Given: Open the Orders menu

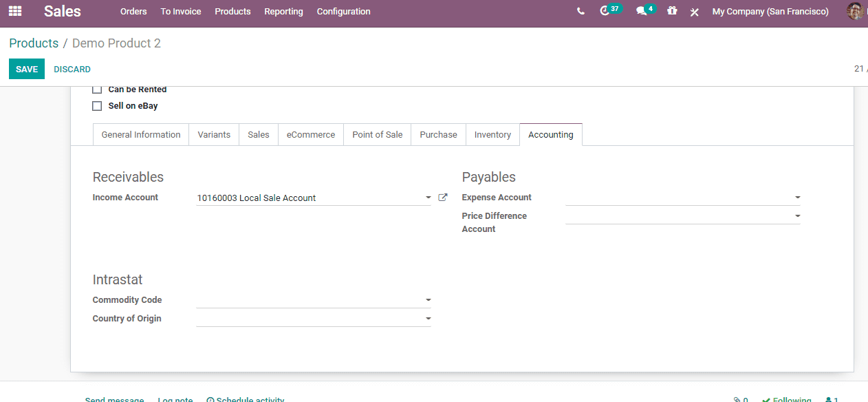Looking at the screenshot, I should (133, 12).
